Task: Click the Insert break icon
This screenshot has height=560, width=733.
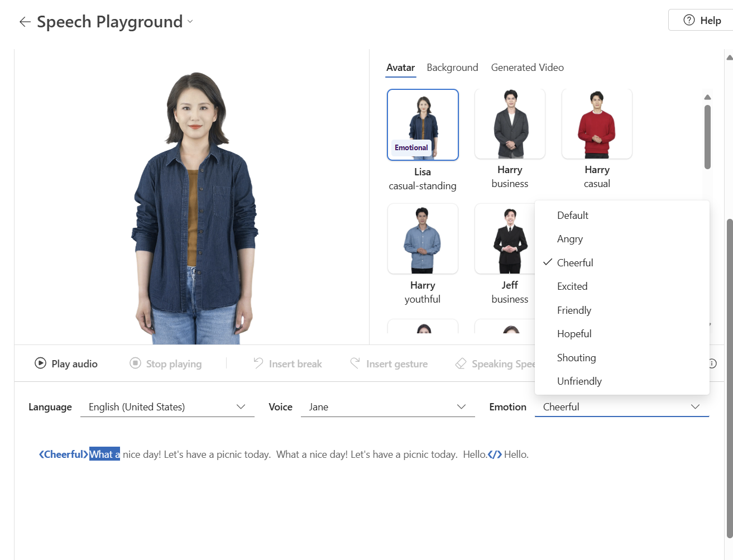Action: (x=258, y=363)
